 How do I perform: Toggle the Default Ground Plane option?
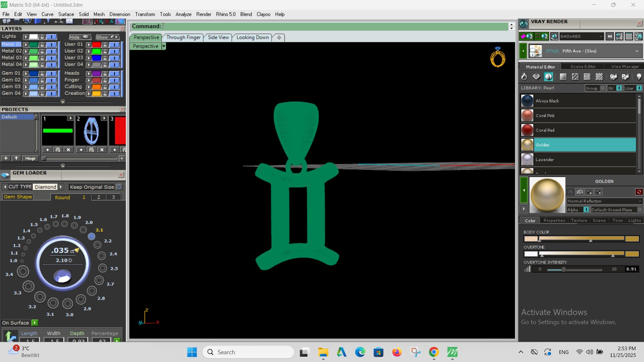pyautogui.click(x=640, y=210)
